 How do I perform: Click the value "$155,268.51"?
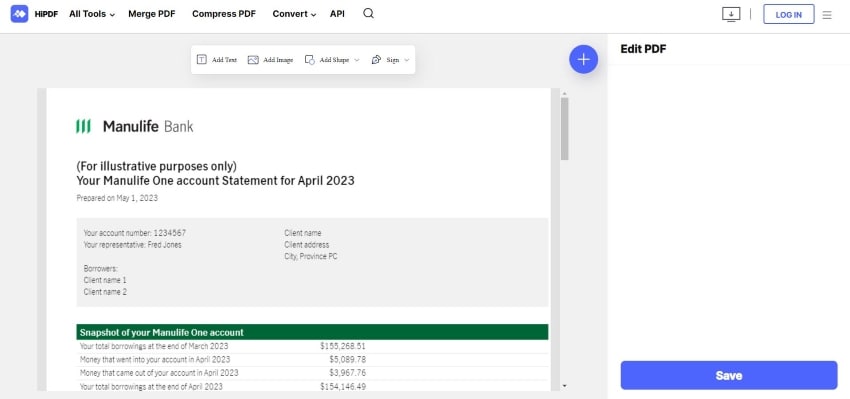click(x=343, y=346)
